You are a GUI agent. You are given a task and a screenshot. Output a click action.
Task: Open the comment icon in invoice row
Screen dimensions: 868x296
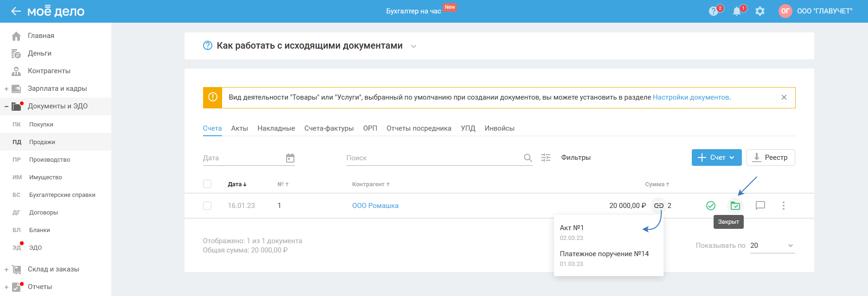760,206
